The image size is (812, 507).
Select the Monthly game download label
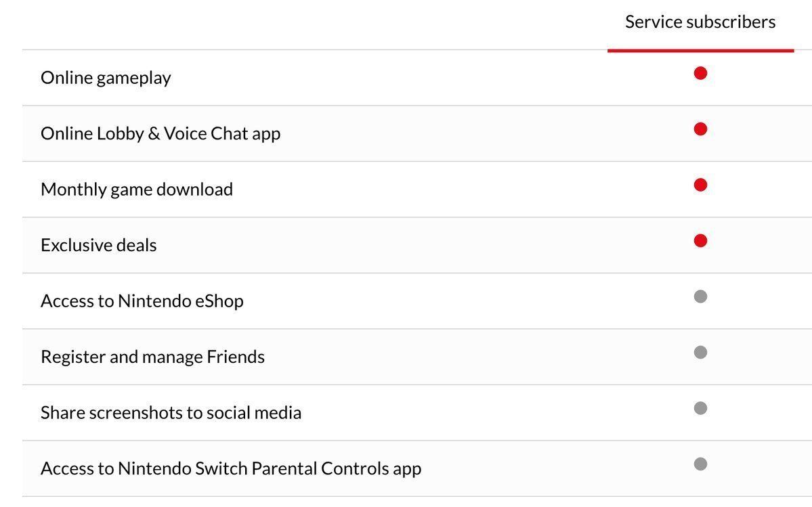(137, 190)
